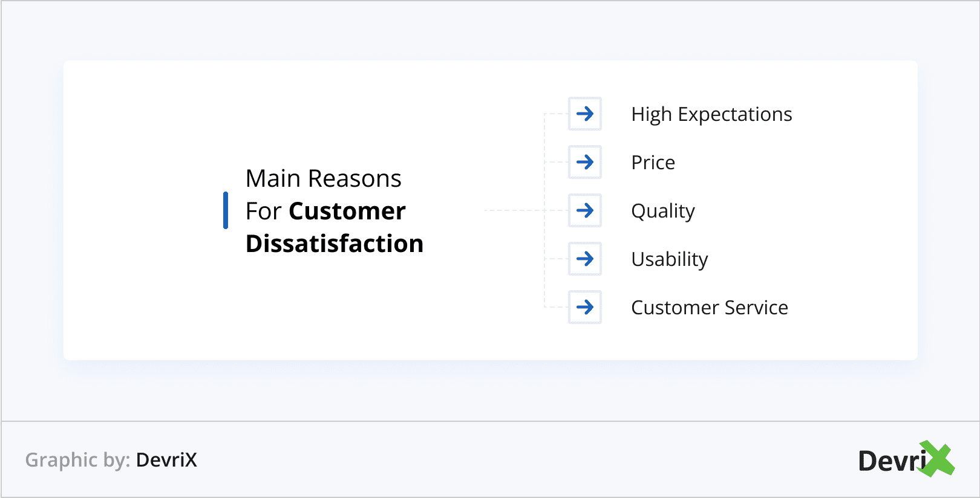This screenshot has width=980, height=498.
Task: Click the bold word Customer in the title
Action: [x=347, y=211]
